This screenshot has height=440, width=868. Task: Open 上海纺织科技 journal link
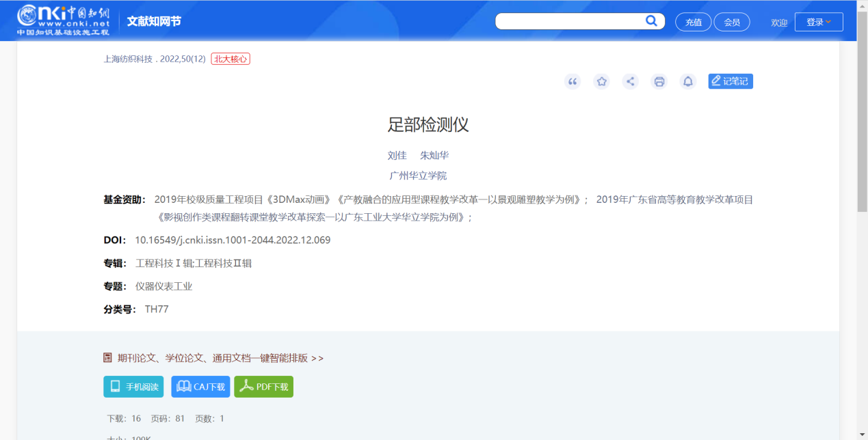[128, 59]
